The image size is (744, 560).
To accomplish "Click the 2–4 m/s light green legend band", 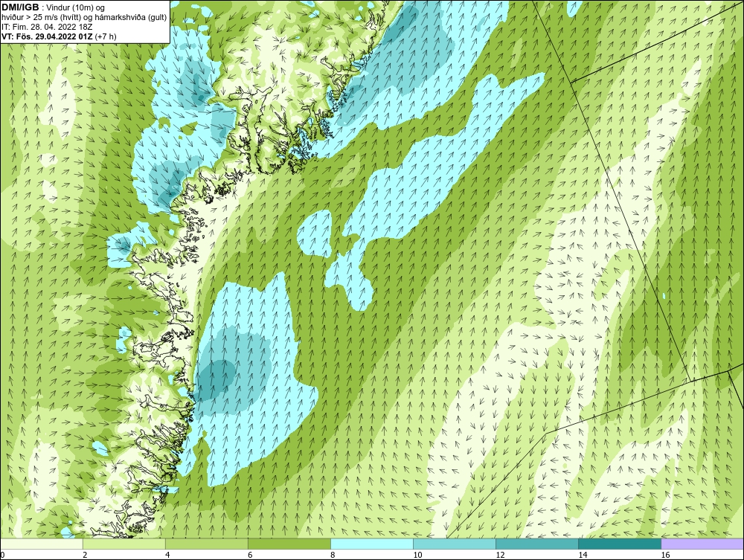I will pyautogui.click(x=124, y=544).
